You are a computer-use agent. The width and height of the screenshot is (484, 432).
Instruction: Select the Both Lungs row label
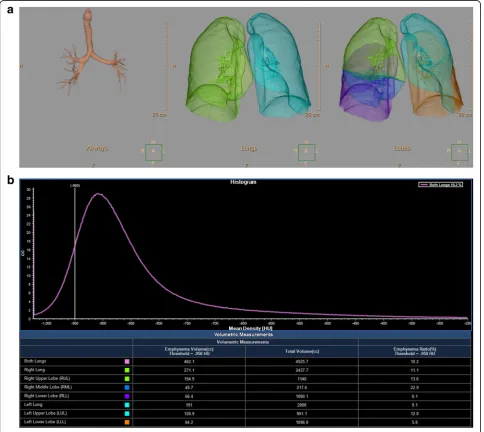coord(35,361)
